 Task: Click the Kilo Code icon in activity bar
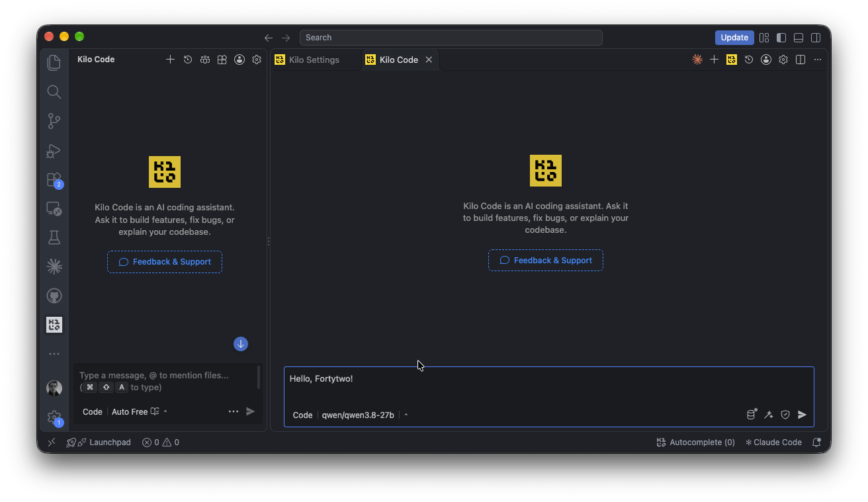[54, 324]
